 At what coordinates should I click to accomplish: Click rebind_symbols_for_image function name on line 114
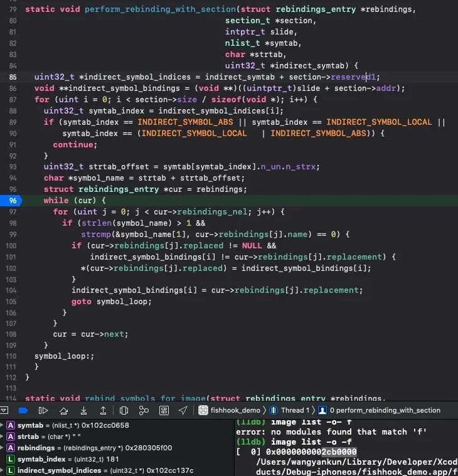pos(145,398)
